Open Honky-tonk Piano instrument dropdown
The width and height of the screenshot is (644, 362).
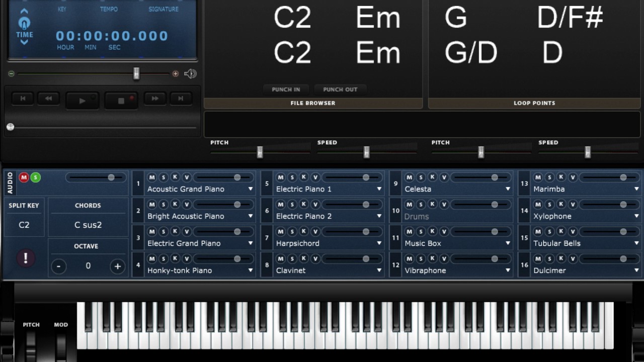[251, 270]
